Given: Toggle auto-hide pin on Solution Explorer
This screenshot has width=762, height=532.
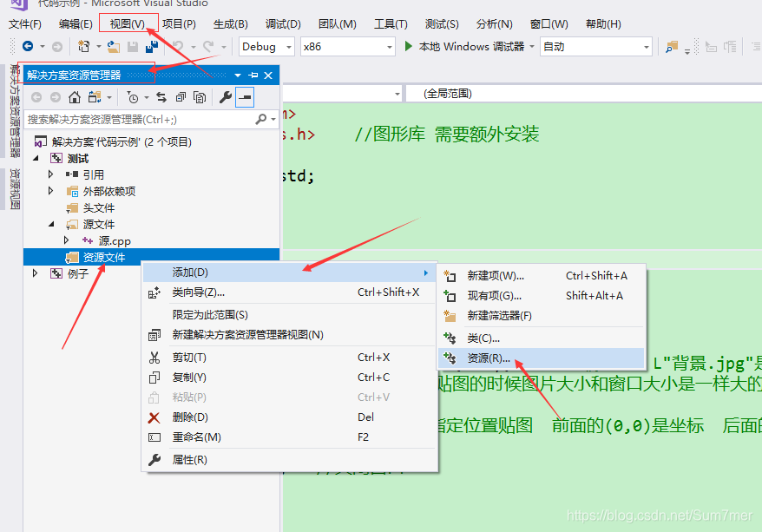Looking at the screenshot, I should pyautogui.click(x=253, y=76).
